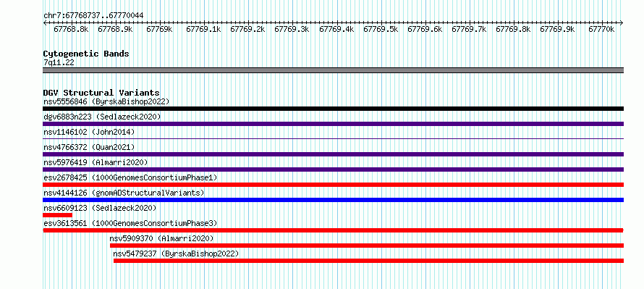Viewport: 644px width, 289px height.
Task: Select the red esv2678425 variant bar
Action: [334, 185]
